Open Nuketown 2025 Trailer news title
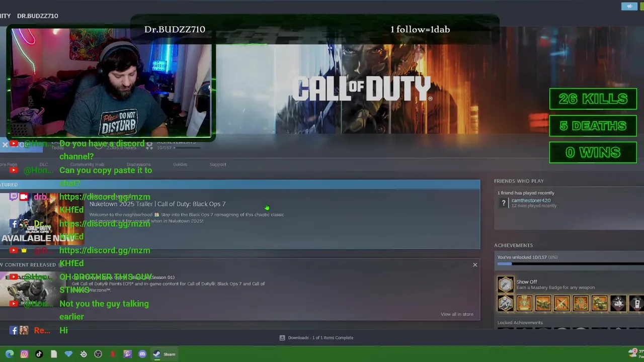Screen dimensions: 644x362 [x=157, y=204]
